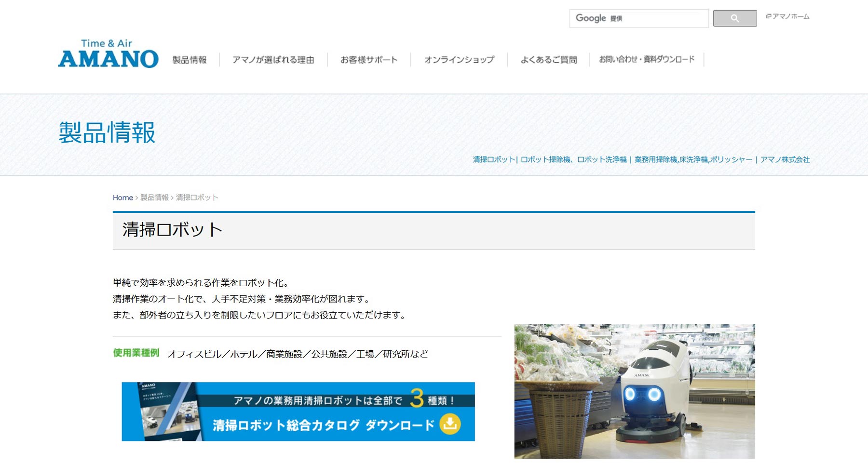868x463 pixels.
Task: Click the text 単純で効率を求められる作業をロボット化。
Action: (202, 283)
